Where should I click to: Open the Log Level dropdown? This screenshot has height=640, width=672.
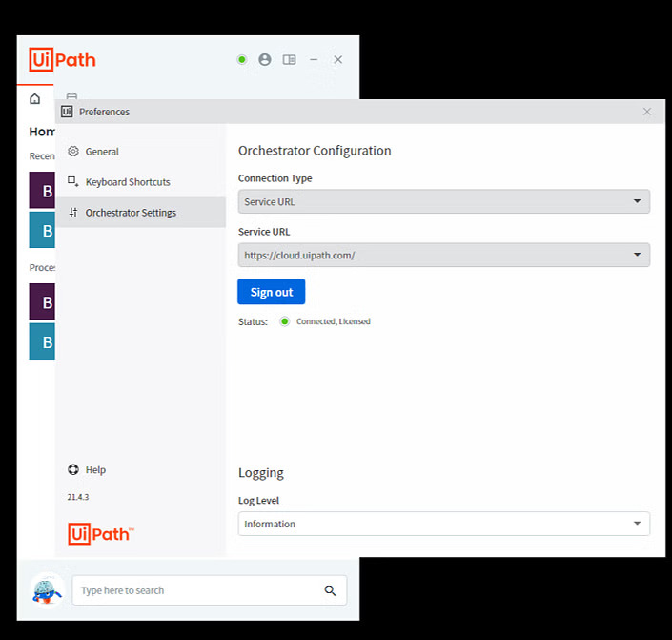click(444, 524)
